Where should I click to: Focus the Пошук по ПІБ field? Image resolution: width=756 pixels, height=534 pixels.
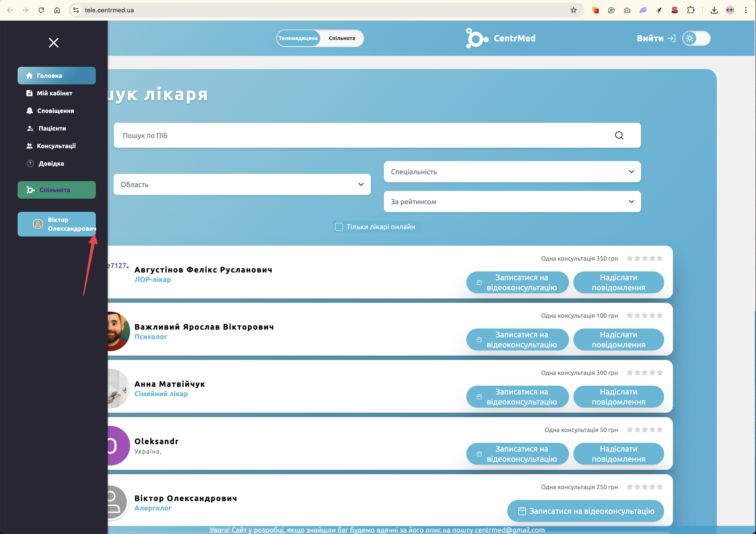[x=362, y=135]
